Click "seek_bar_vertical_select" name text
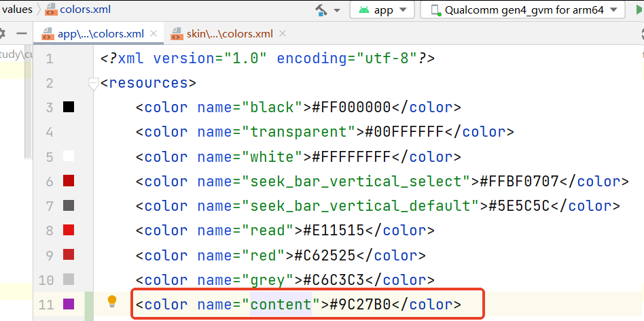 point(356,182)
